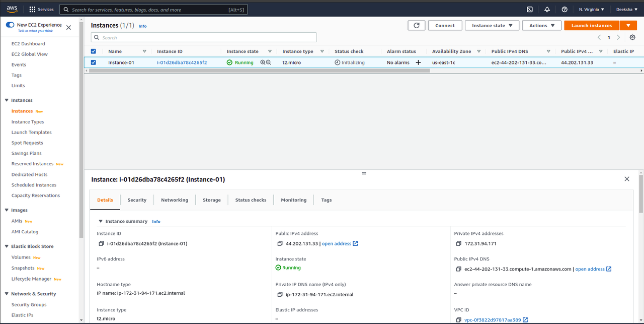Collapse the Network & Security section
Viewport: 644px width, 324px height.
[x=7, y=294]
